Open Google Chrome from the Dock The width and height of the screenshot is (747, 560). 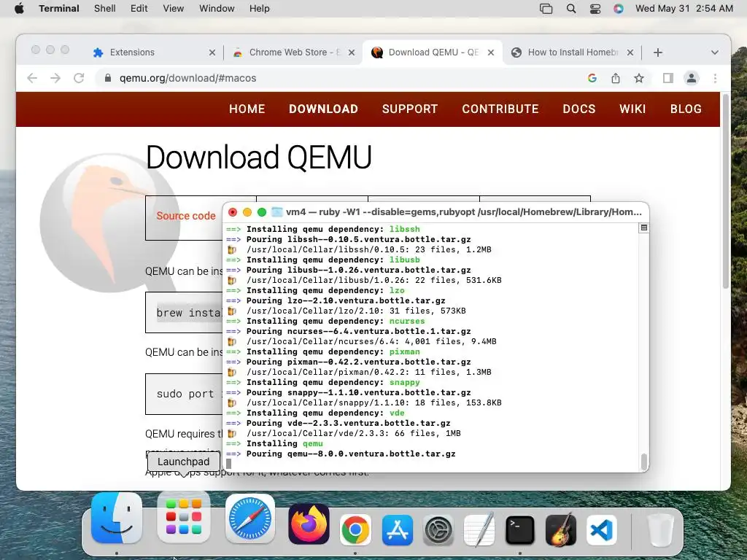pyautogui.click(x=355, y=529)
